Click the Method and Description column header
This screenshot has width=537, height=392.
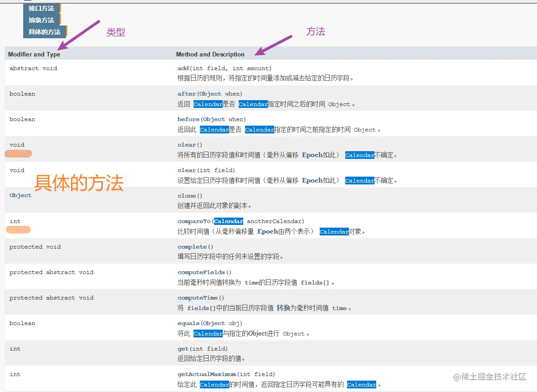(x=210, y=54)
